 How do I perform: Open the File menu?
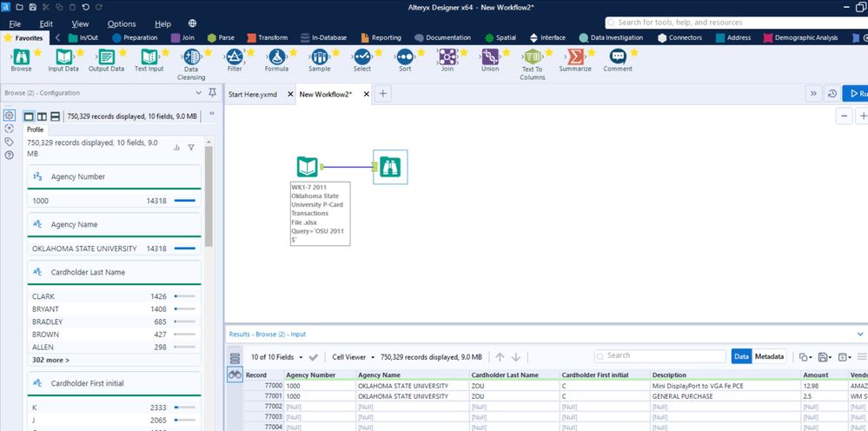[15, 23]
